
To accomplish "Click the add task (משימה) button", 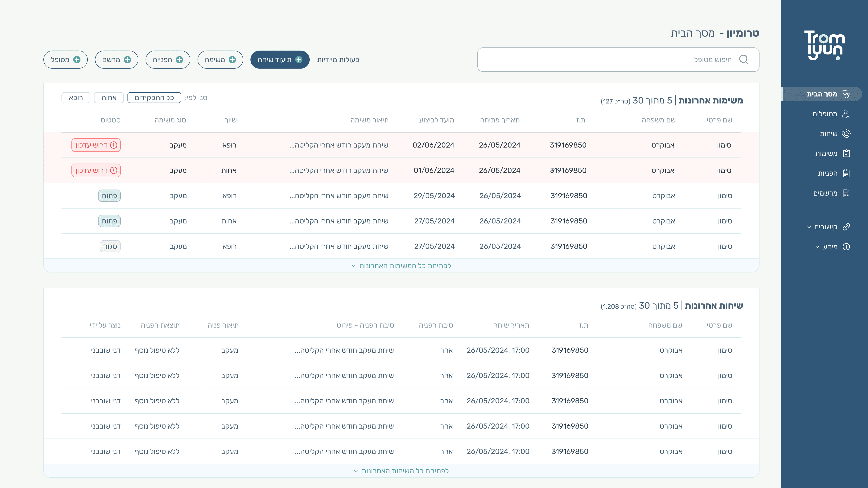I will 220,60.
